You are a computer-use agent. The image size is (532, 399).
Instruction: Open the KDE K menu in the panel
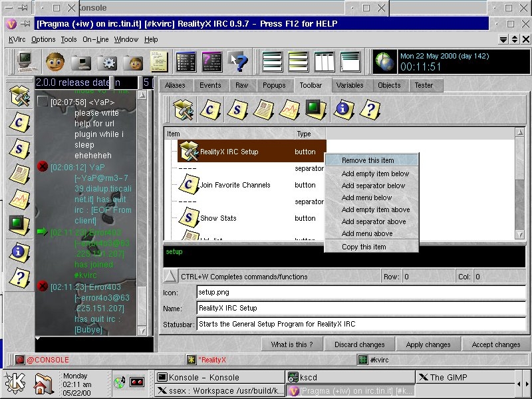pyautogui.click(x=15, y=384)
